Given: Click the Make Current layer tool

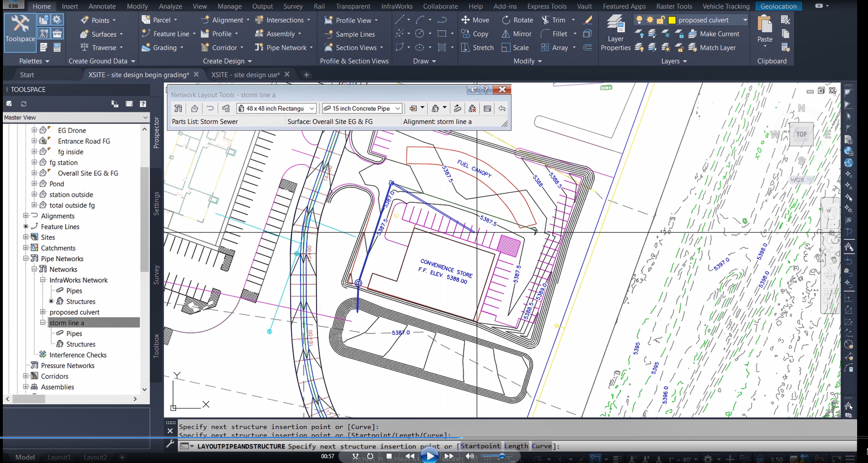Looking at the screenshot, I should coord(714,34).
